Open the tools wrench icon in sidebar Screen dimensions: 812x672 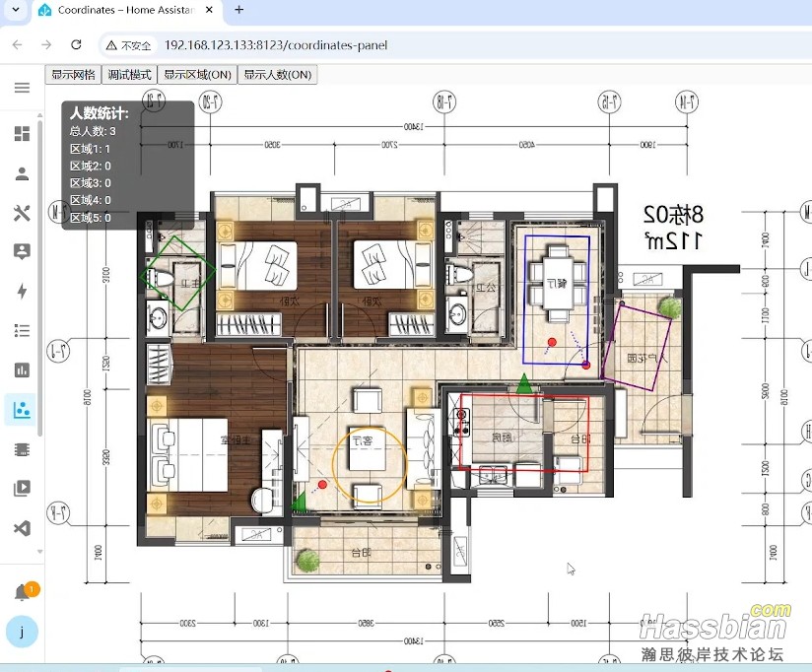[22, 213]
